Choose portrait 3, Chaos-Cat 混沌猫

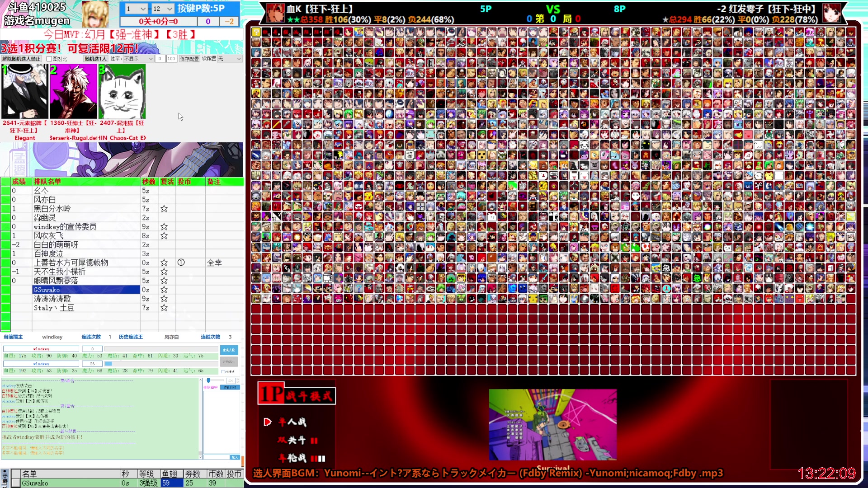[x=122, y=91]
